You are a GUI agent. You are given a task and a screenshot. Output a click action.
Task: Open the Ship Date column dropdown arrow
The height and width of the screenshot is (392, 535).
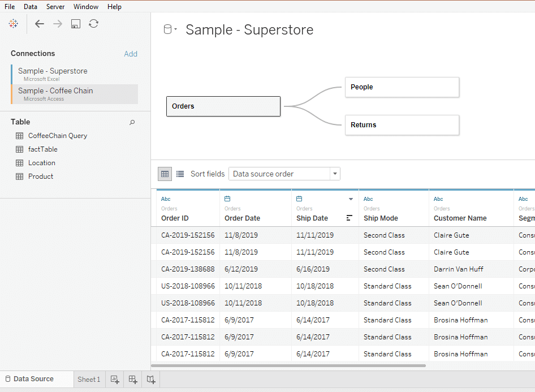coord(351,199)
